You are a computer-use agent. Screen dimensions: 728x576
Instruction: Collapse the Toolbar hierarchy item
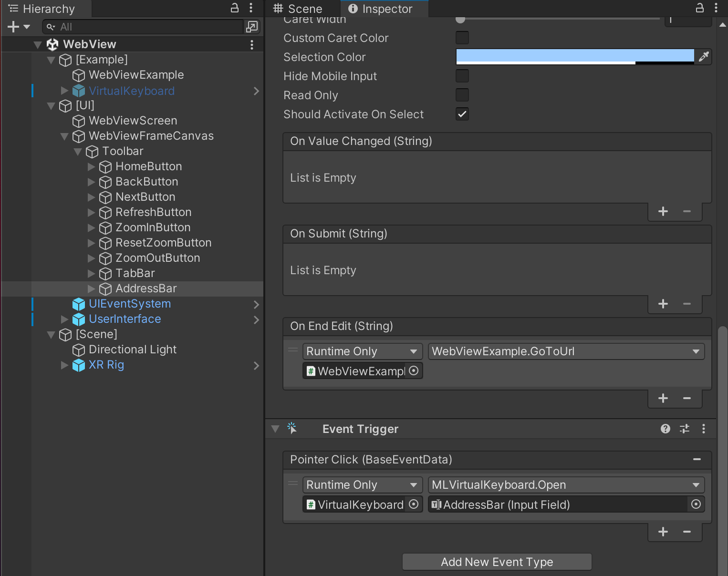pyautogui.click(x=78, y=151)
